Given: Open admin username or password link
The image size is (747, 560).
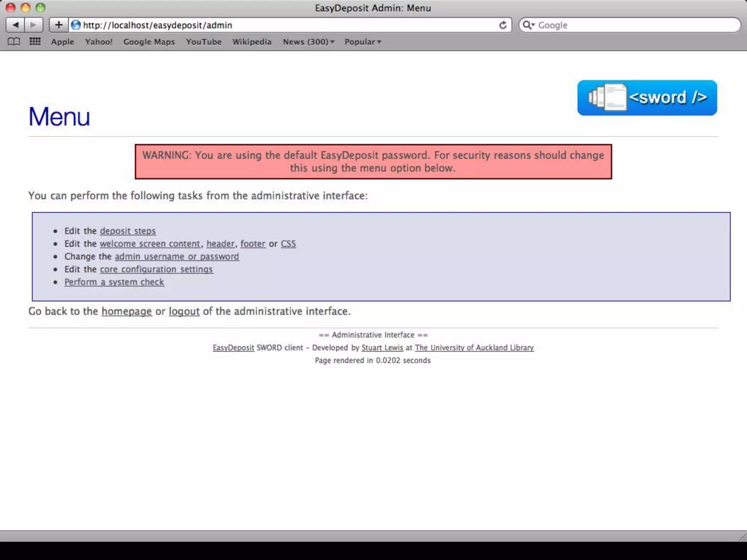Looking at the screenshot, I should pos(177,257).
